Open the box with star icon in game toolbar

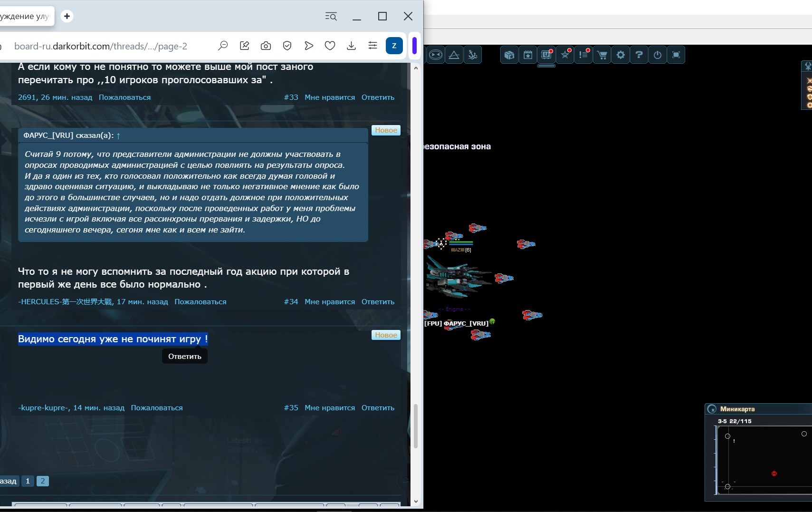click(509, 55)
